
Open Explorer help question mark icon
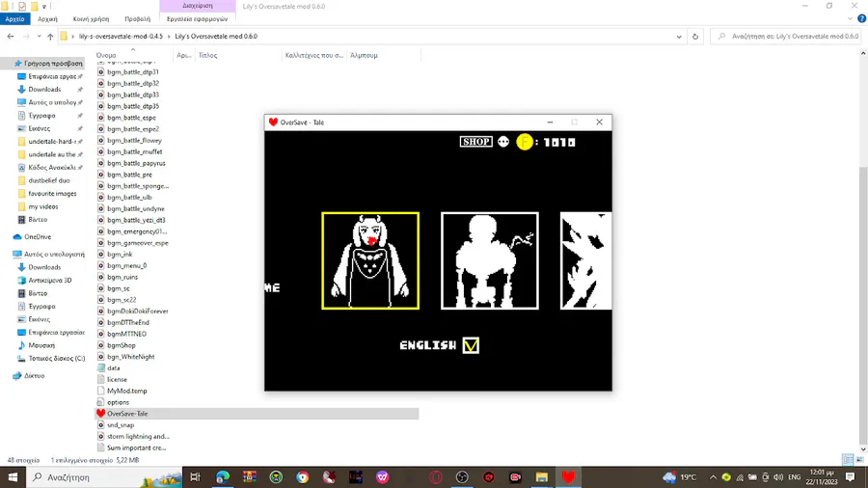861,19
